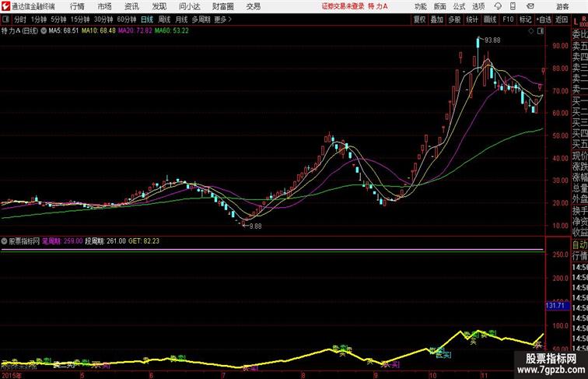Open the 财富圈 menu

point(222,6)
